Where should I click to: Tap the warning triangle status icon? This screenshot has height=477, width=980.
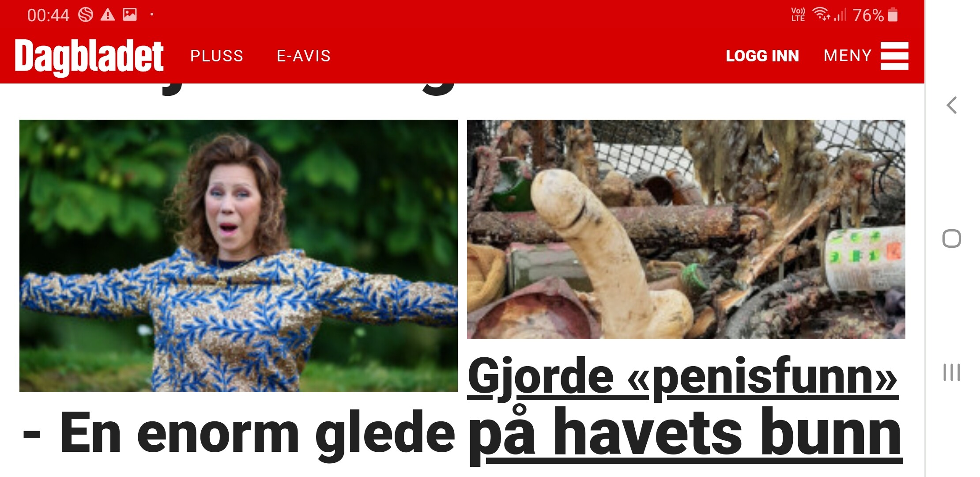[107, 15]
